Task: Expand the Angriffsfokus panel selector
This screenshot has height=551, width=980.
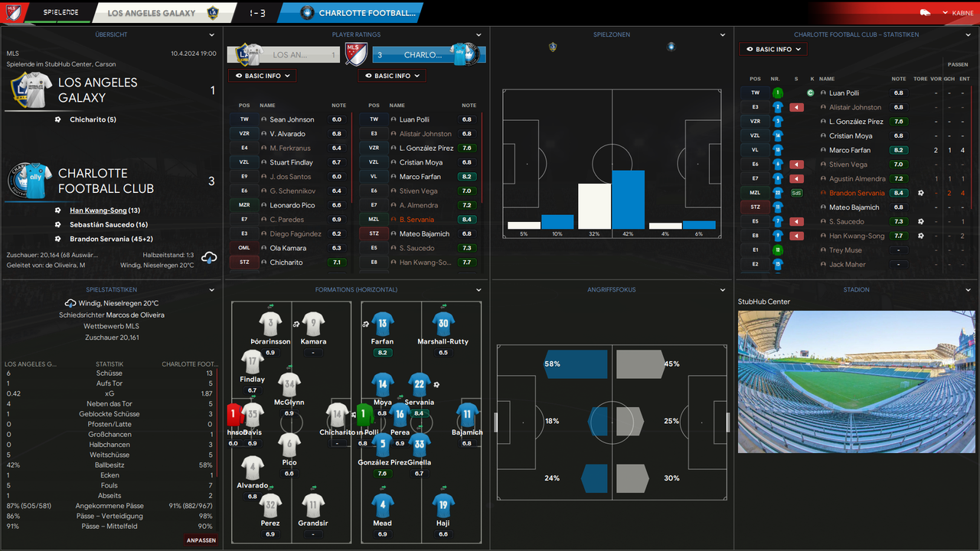Action: click(x=723, y=290)
